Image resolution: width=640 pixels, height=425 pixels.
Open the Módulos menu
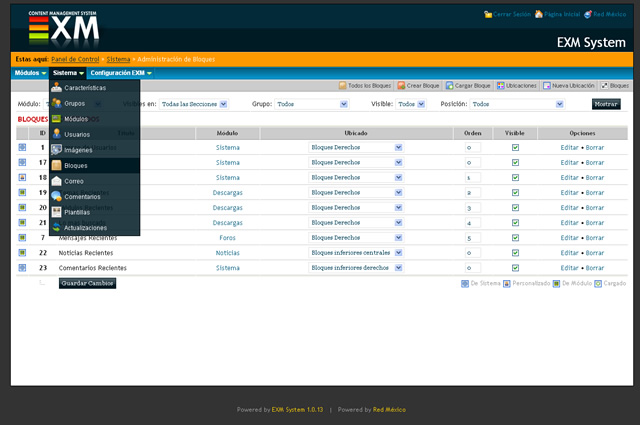(x=29, y=73)
